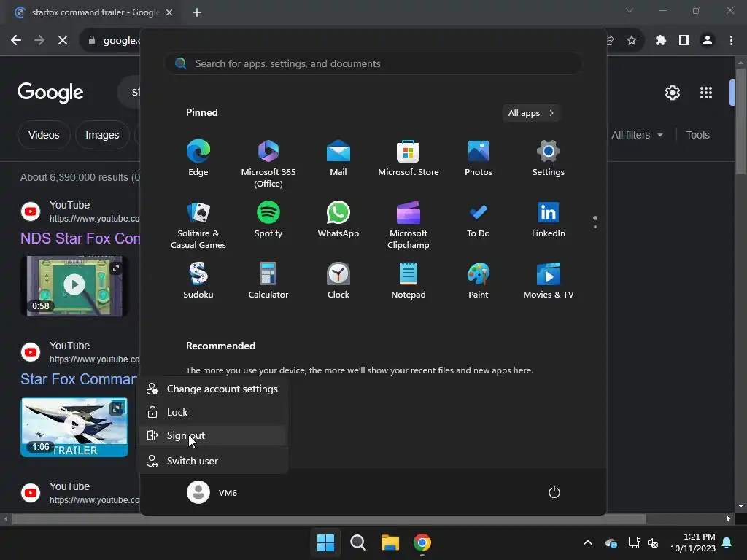Image resolution: width=747 pixels, height=560 pixels.
Task: Click the Chrome vertical scrollbar thumb
Action: pyautogui.click(x=740, y=122)
